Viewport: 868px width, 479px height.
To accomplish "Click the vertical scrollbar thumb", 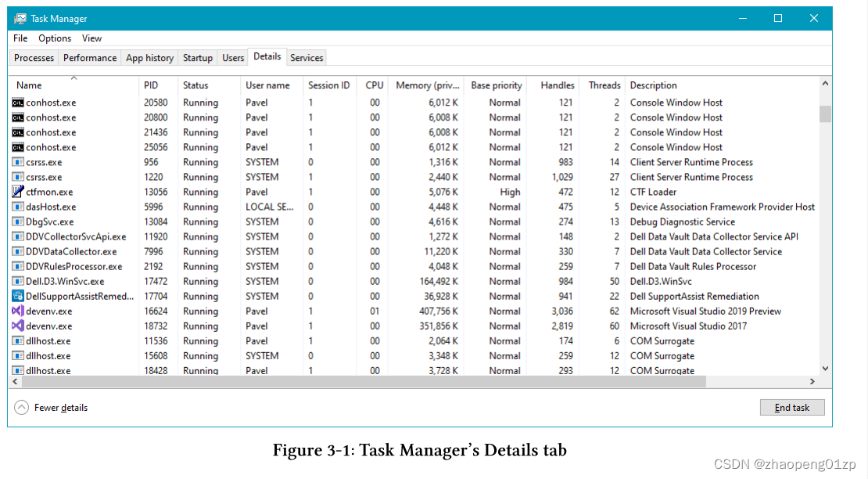I will pyautogui.click(x=825, y=113).
